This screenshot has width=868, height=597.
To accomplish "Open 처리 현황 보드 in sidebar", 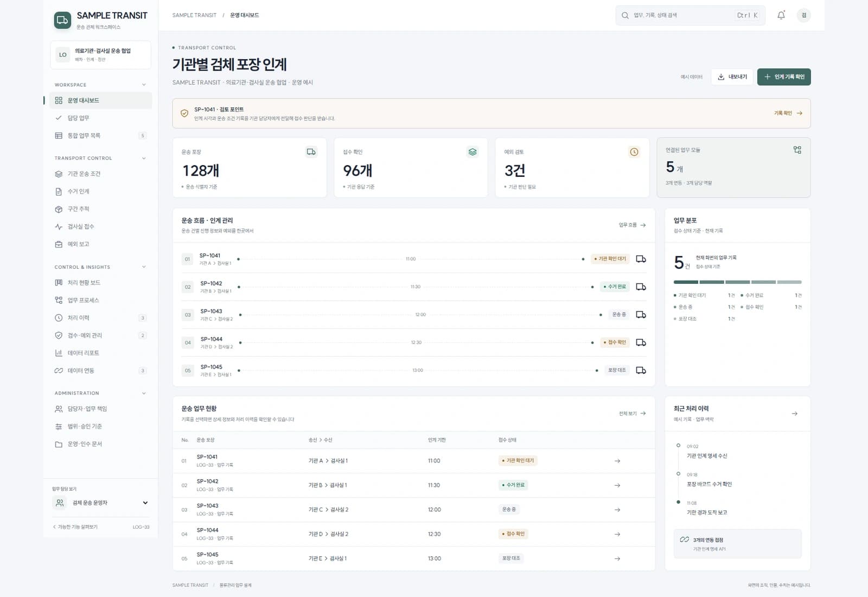I will [x=101, y=283].
